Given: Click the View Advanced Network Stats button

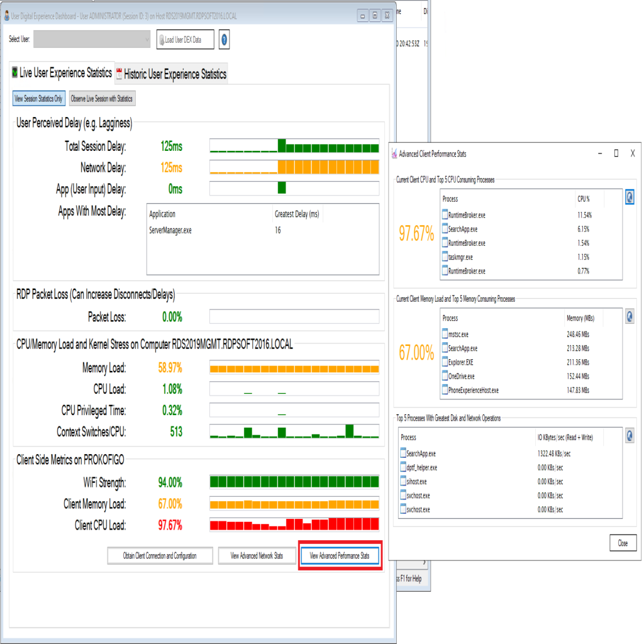Looking at the screenshot, I should coord(257,556).
